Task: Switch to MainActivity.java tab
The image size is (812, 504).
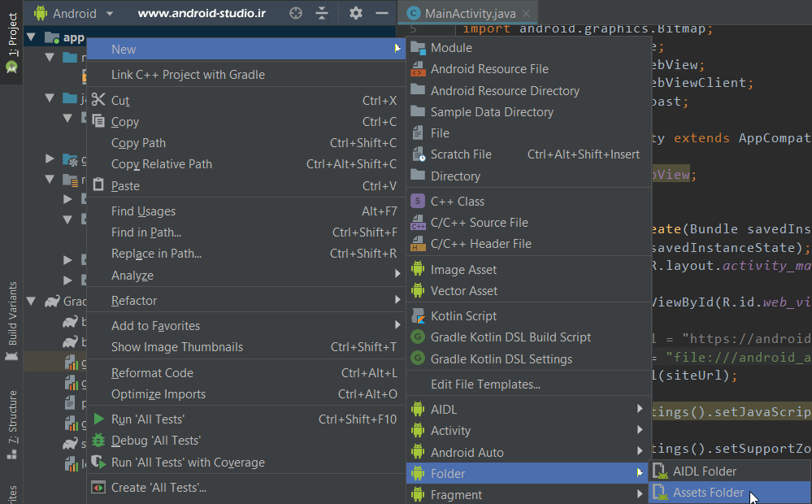Action: tap(470, 13)
